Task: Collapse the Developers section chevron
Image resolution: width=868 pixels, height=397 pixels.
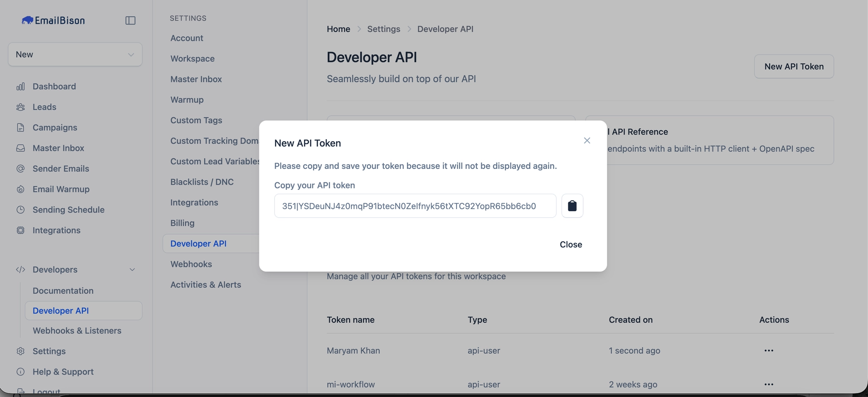Action: [132, 269]
